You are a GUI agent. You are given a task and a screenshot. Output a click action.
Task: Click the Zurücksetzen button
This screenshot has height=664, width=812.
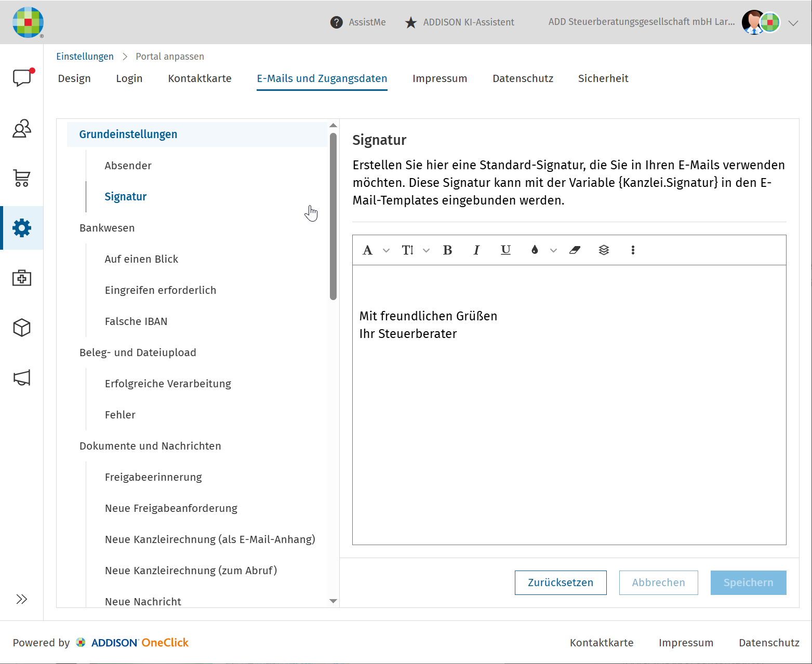(561, 582)
